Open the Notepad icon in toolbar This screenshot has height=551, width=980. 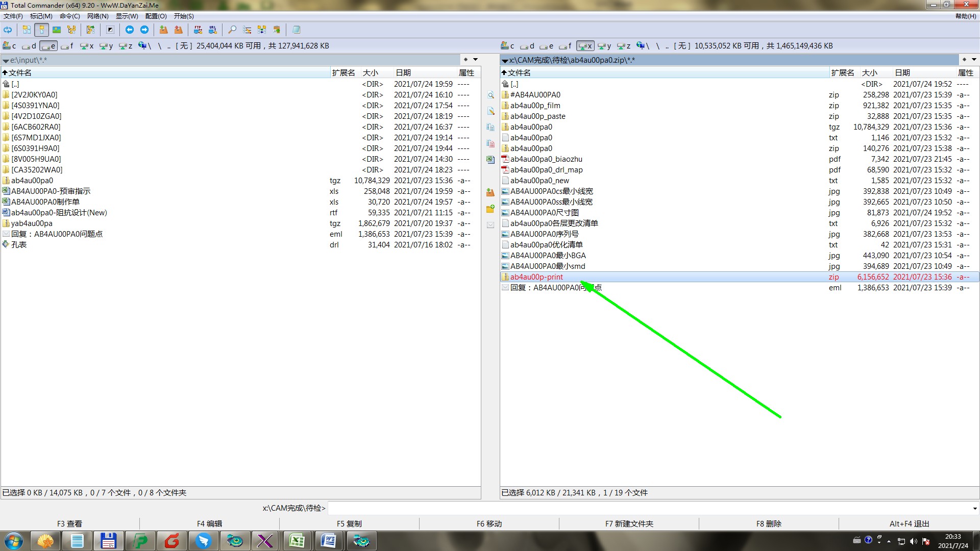pos(296,30)
